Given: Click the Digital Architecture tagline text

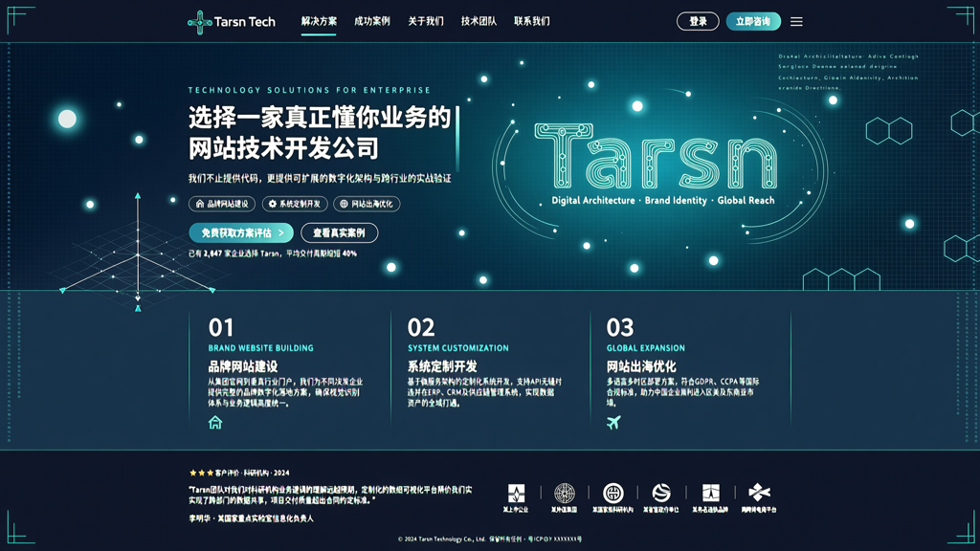Looking at the screenshot, I should coord(663,201).
